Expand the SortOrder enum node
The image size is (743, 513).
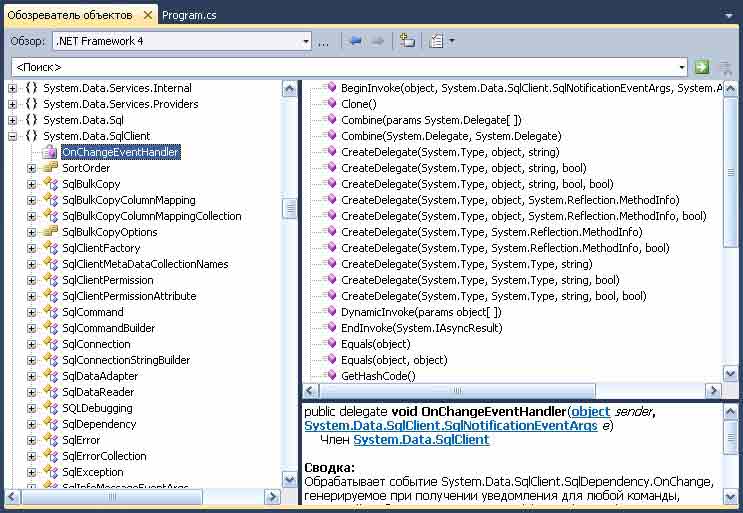pos(31,168)
